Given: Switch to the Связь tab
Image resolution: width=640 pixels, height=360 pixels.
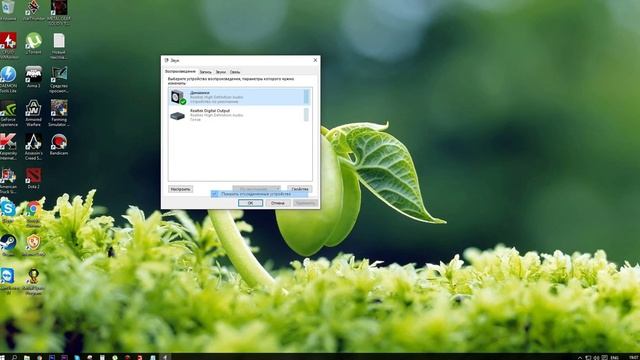Looking at the screenshot, I should pos(235,72).
